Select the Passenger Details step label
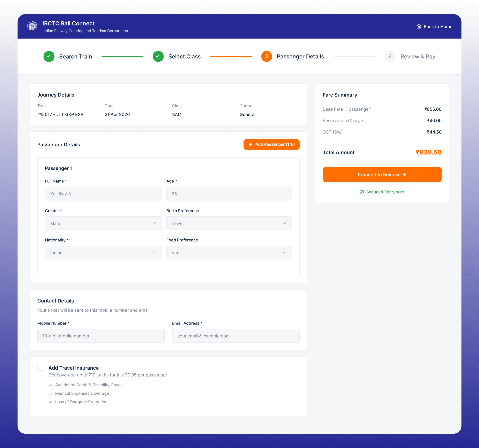479x448 pixels. click(x=300, y=56)
